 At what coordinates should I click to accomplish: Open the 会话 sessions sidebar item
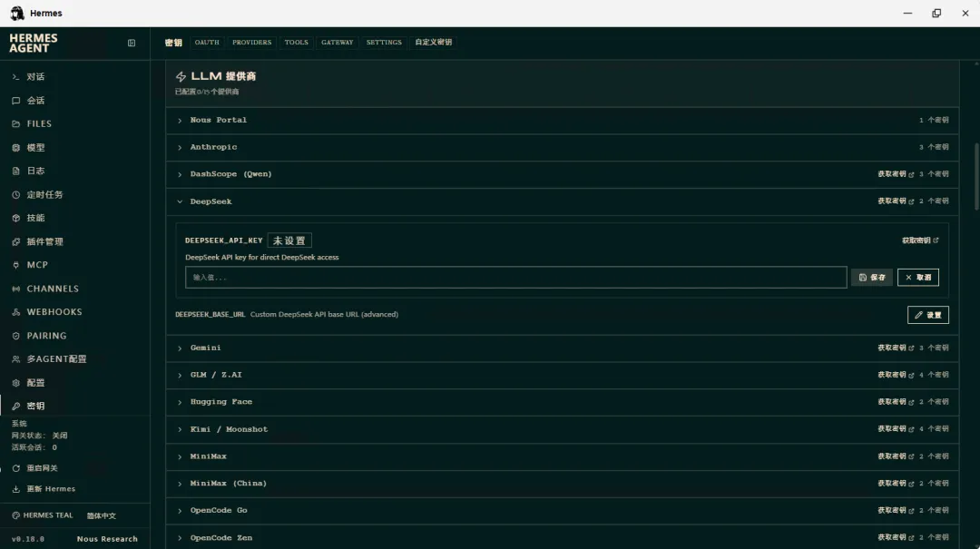35,101
